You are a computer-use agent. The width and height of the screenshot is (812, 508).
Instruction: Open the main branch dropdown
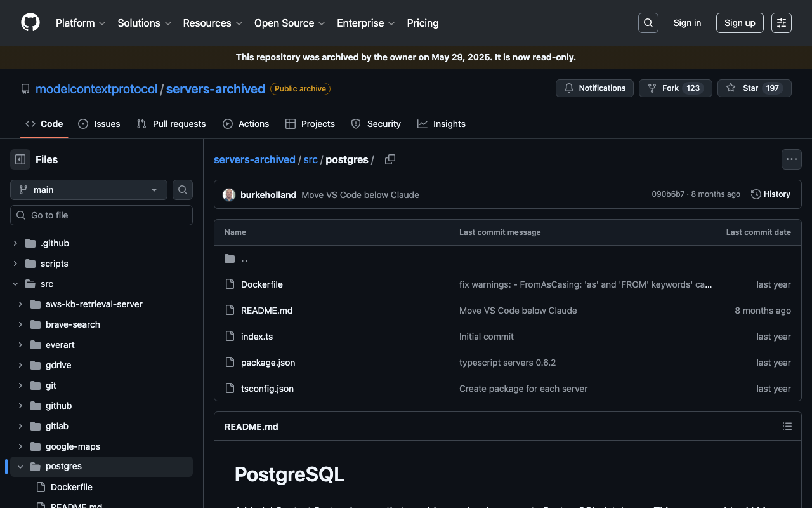coord(89,190)
